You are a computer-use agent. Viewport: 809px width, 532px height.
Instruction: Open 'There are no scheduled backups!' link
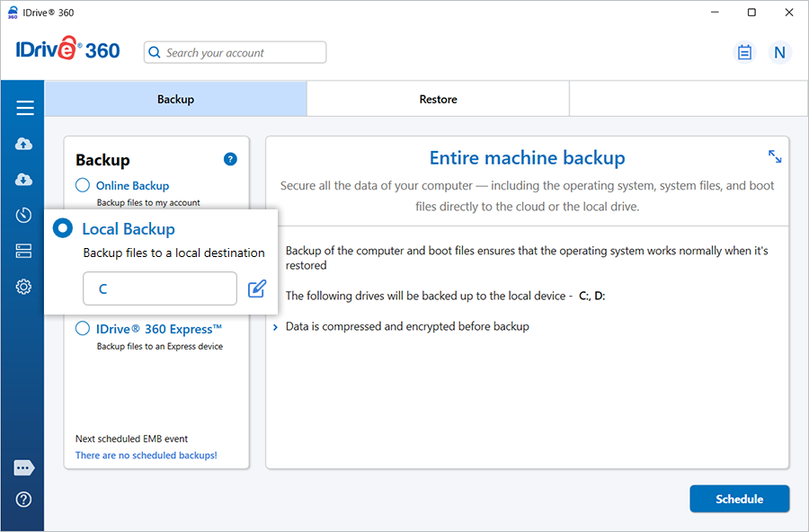click(x=146, y=456)
